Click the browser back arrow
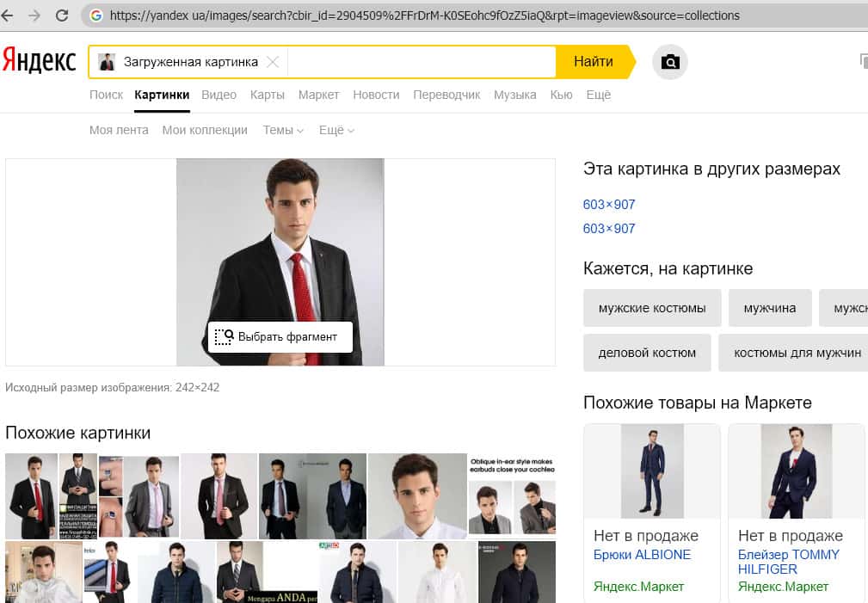The image size is (868, 603). 9,15
